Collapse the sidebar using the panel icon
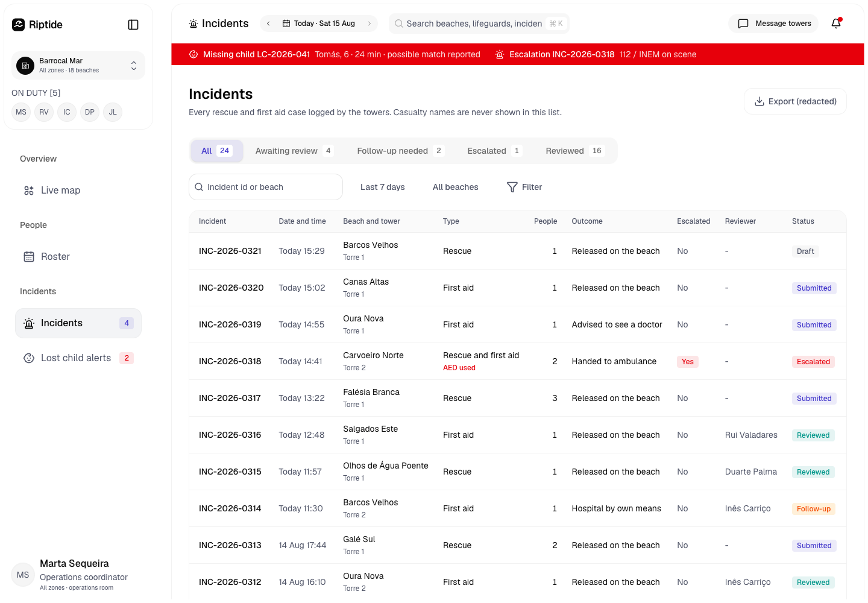This screenshot has width=868, height=603. click(x=134, y=25)
